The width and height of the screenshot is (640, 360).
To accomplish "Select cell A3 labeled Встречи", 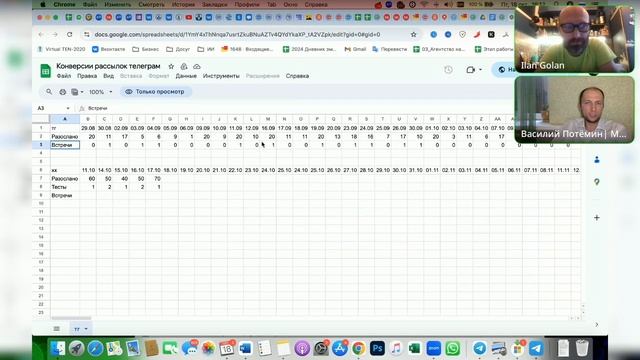I will click(x=65, y=145).
